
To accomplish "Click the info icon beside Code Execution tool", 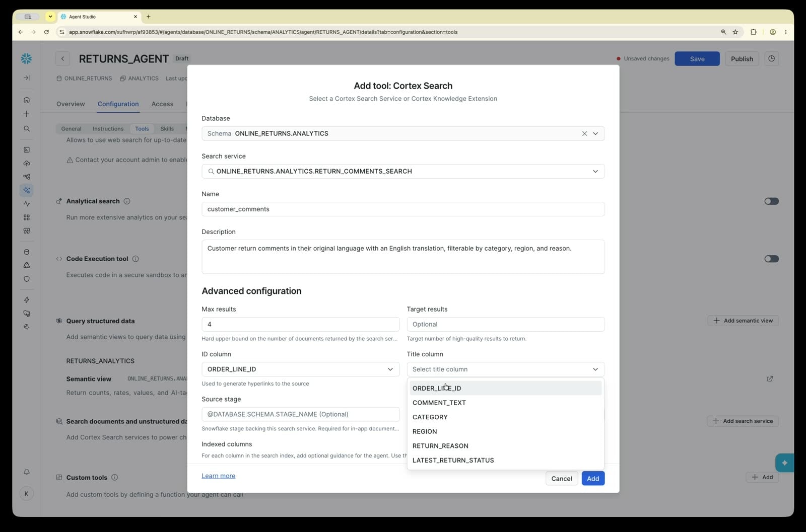I will 136,259.
